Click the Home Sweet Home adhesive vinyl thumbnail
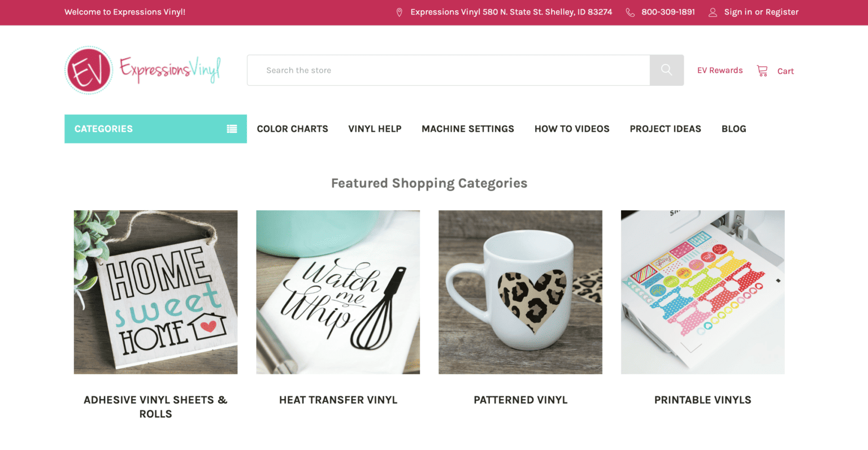Screen dimensions: 868x450 [155, 292]
